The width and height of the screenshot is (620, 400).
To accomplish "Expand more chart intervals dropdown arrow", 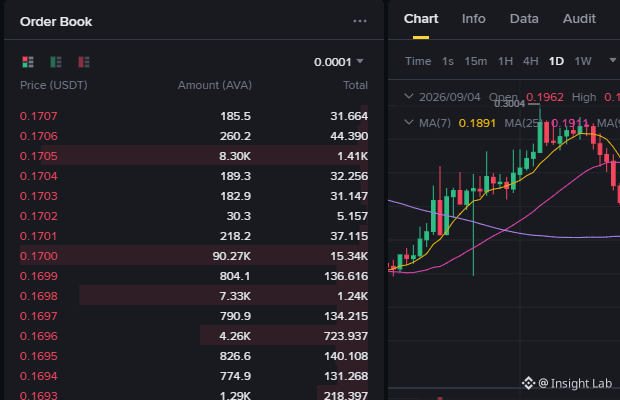I will point(612,60).
